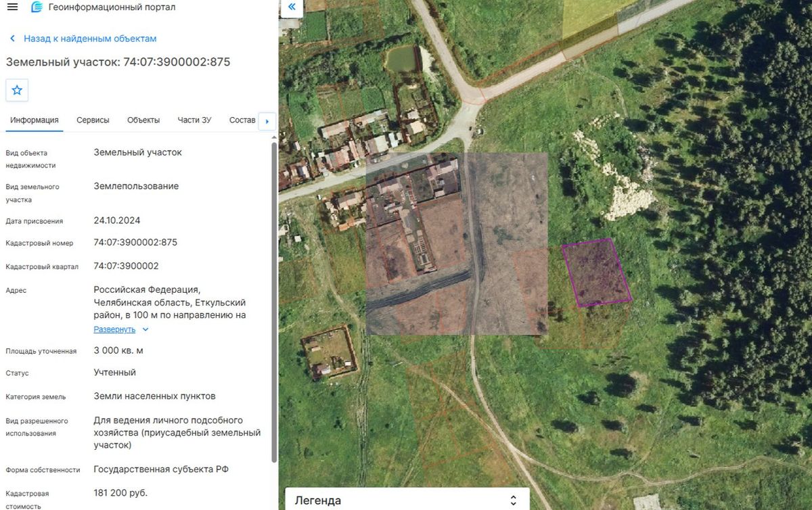This screenshot has width=812, height=510.
Task: Open the hamburger main menu
Action: pos(12,7)
